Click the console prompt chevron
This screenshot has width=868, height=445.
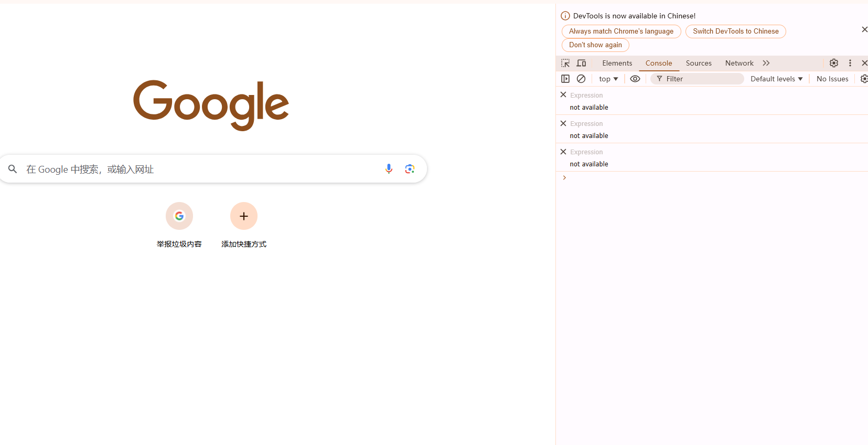tap(564, 178)
